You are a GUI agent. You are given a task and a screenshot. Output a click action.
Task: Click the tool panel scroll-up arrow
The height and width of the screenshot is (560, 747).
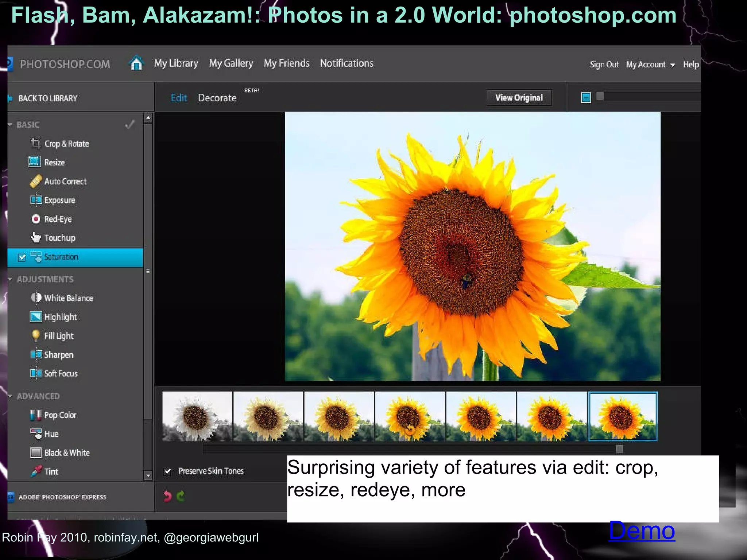coord(148,118)
